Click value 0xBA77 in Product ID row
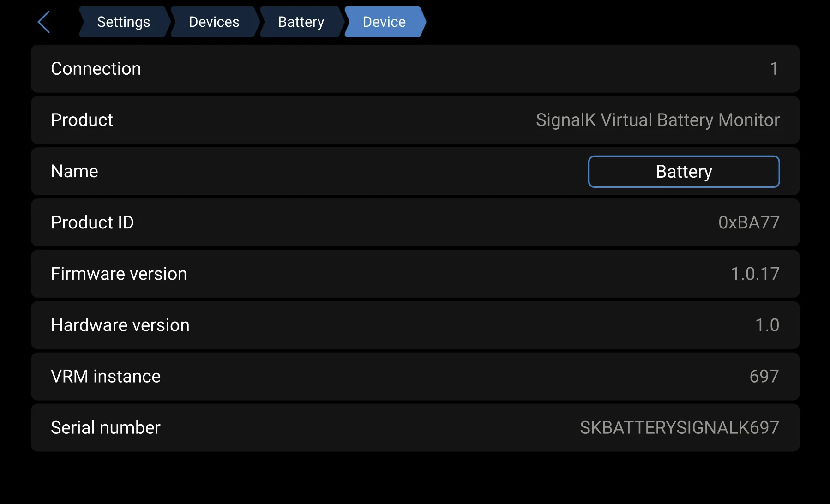 tap(749, 222)
